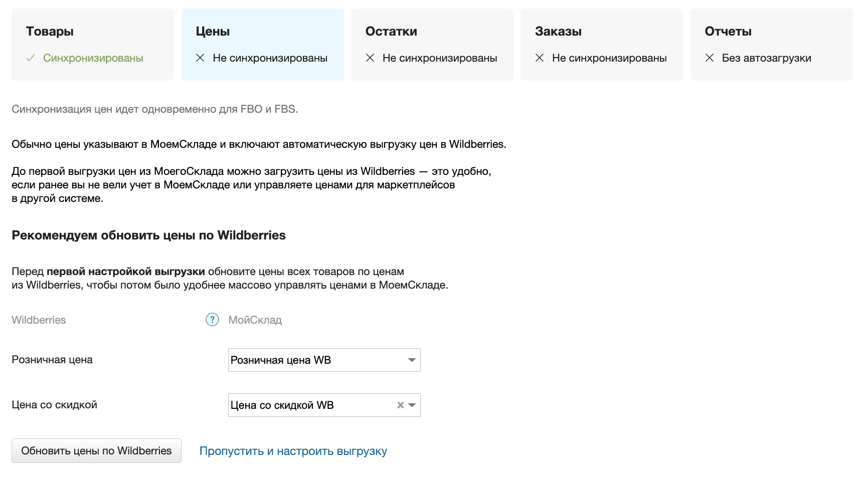
Task: Click the green Синхронизированы status text
Action: (93, 58)
